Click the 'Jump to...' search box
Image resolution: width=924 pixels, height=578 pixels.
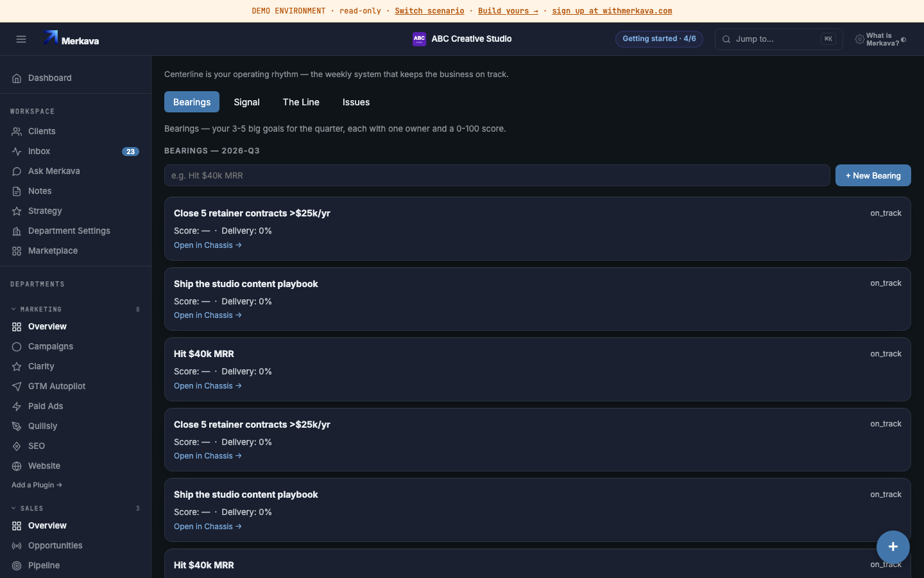(x=778, y=39)
